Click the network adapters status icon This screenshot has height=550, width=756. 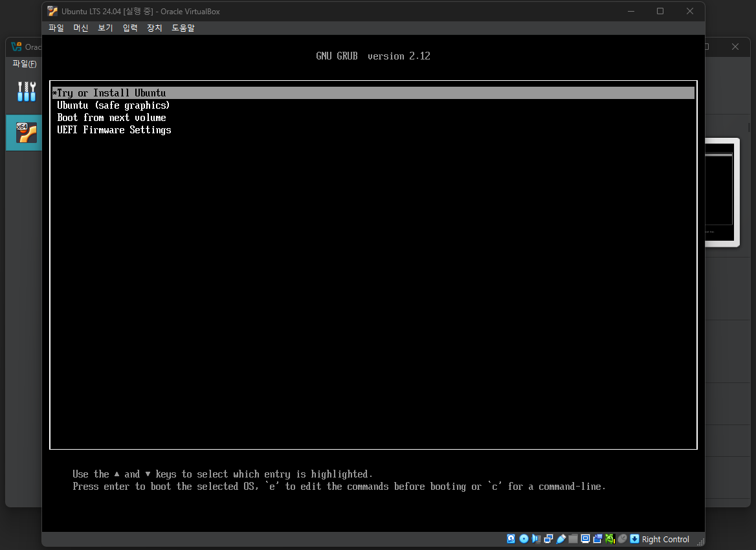549,539
